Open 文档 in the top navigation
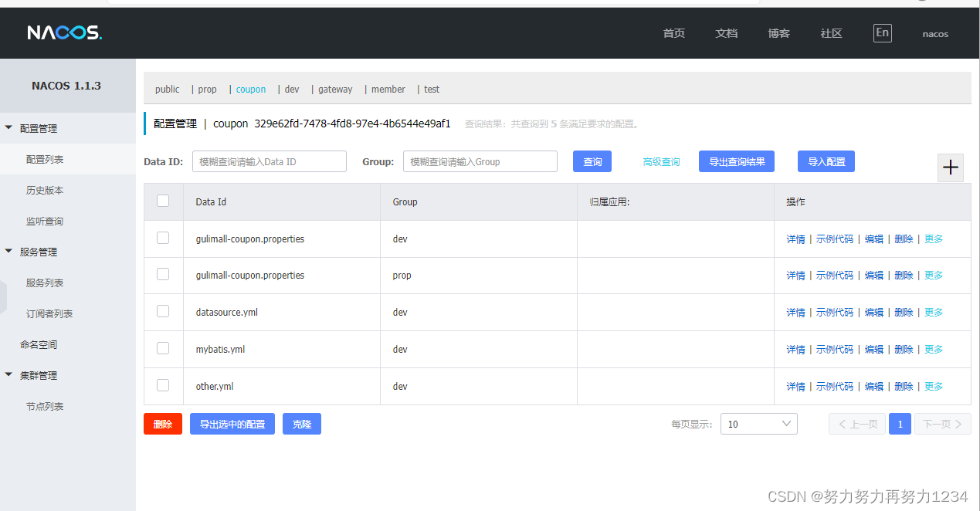The width and height of the screenshot is (980, 511). click(x=726, y=33)
